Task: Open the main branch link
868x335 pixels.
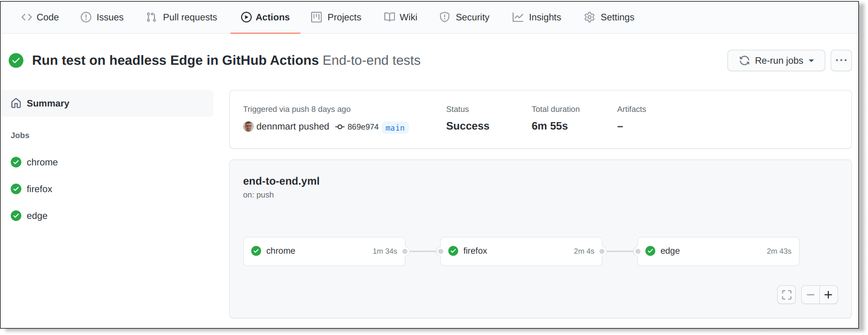Action: [x=395, y=127]
